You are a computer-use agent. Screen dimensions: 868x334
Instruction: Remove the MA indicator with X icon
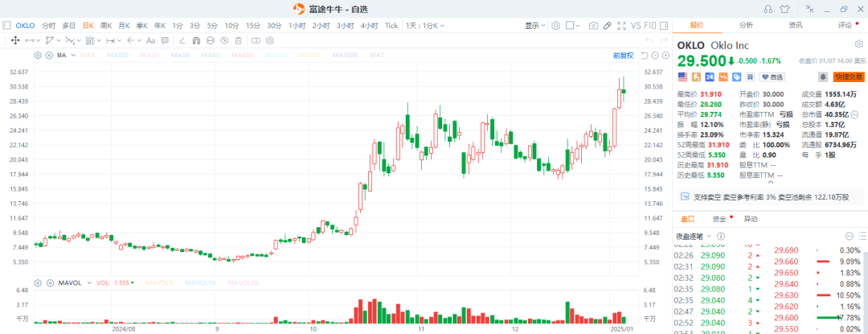(x=49, y=56)
